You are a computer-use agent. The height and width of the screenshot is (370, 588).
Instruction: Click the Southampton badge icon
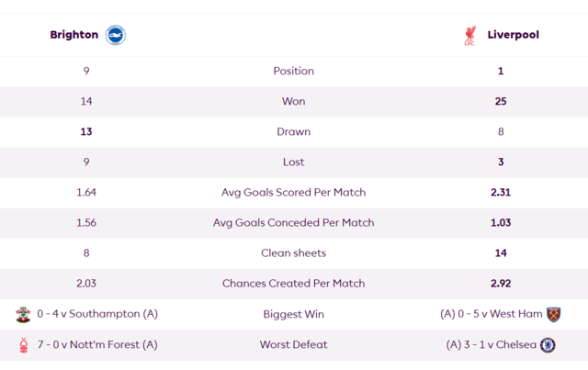point(23,314)
